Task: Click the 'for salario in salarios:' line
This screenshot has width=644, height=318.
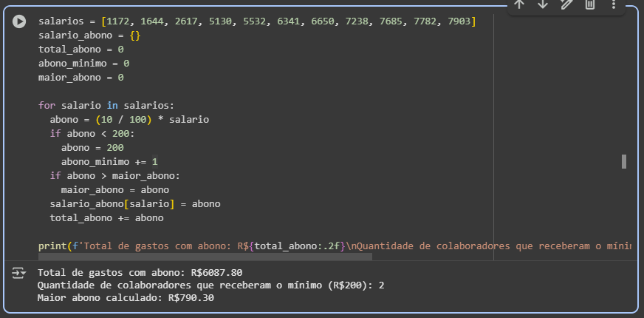Action: click(106, 105)
